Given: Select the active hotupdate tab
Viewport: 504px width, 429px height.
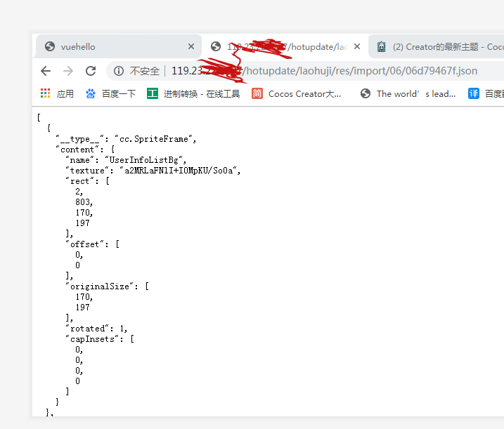Looking at the screenshot, I should tap(285, 46).
